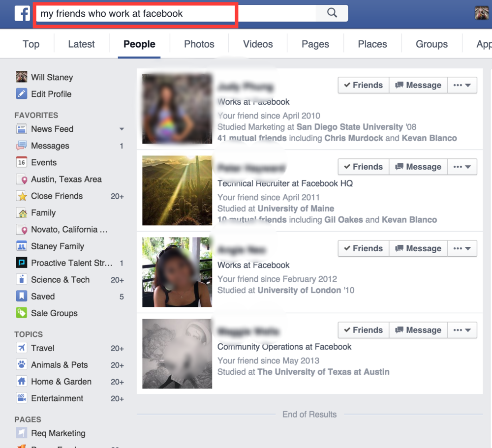Screen dimensions: 492x448
Task: Click the Animals & Pets paw icon
Action: click(22, 364)
